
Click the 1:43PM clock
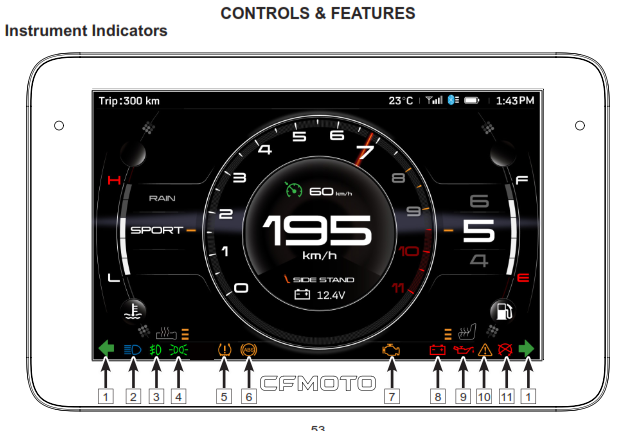(515, 101)
